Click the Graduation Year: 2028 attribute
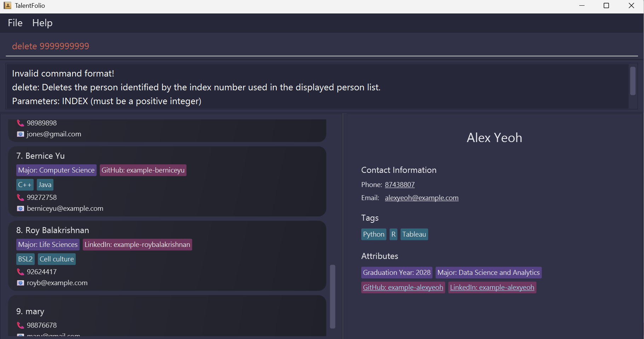 [397, 273]
